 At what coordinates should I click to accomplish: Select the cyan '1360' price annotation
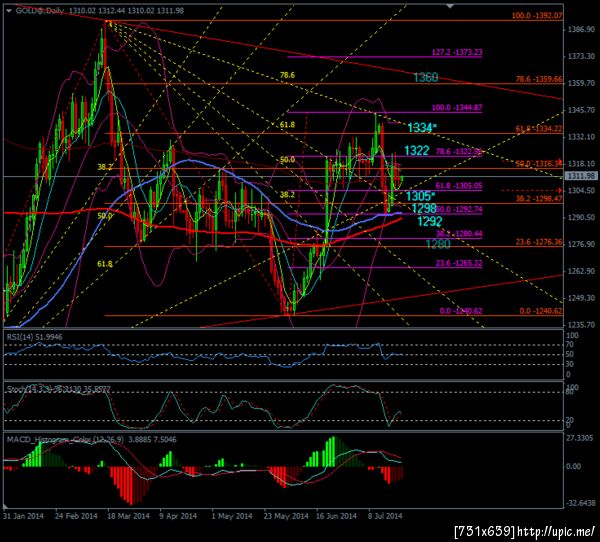[x=426, y=78]
